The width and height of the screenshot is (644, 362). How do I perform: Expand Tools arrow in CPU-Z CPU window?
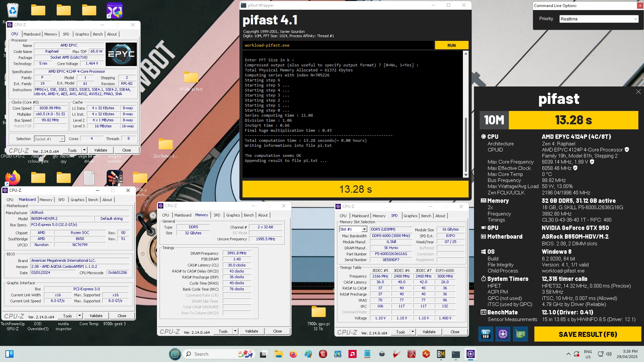click(85, 150)
